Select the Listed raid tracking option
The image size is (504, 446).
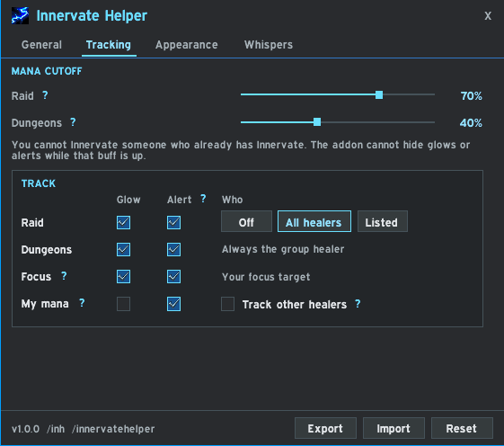(383, 221)
